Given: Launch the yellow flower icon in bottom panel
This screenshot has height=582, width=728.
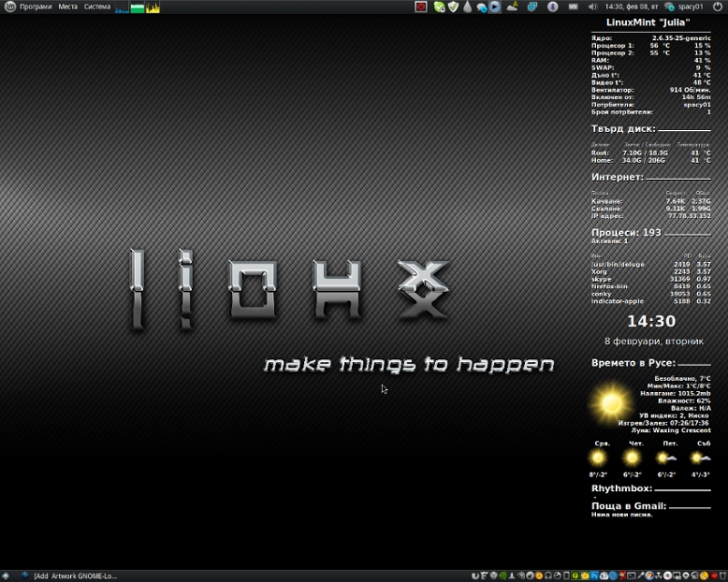Looking at the screenshot, I should click(585, 576).
